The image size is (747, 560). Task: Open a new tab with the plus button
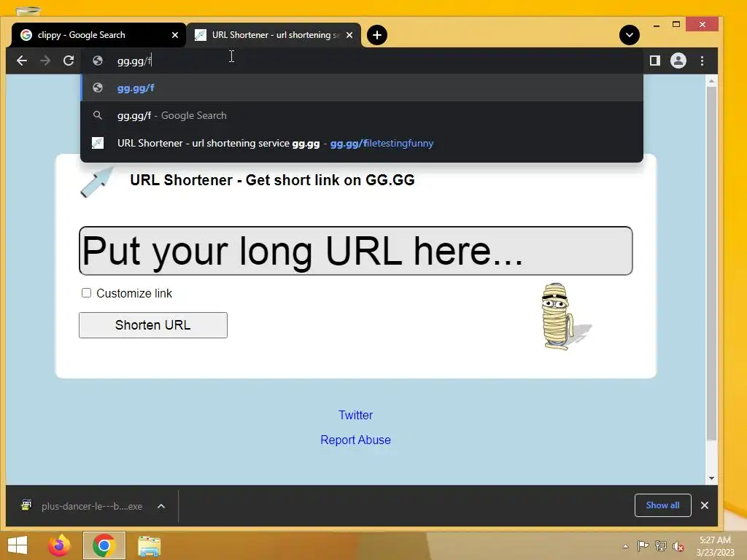[377, 35]
